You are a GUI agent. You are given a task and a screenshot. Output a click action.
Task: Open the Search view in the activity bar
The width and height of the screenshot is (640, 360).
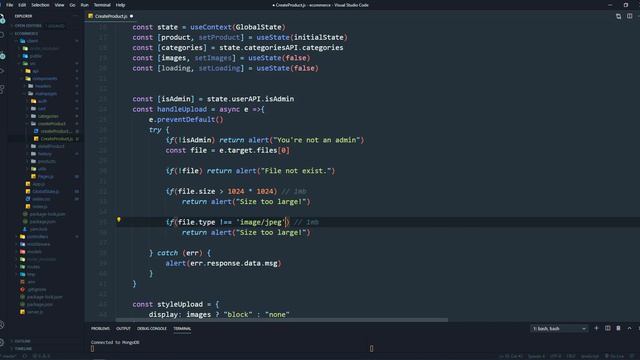point(2,36)
